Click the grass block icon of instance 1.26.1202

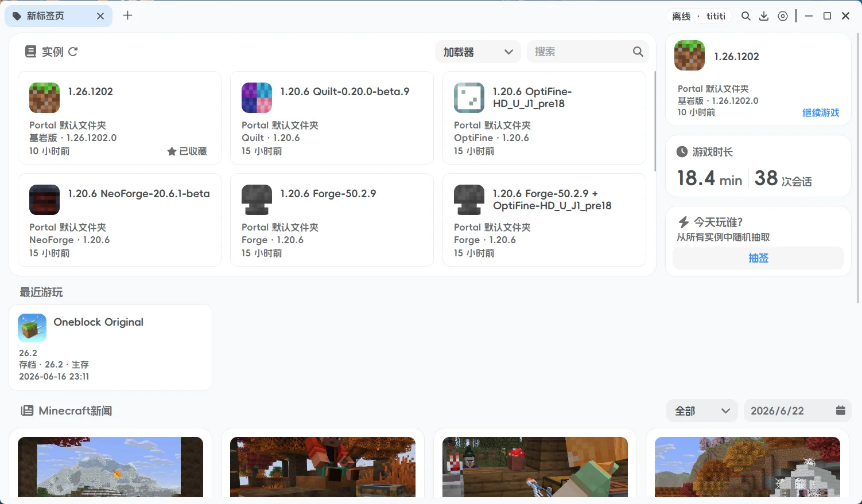pyautogui.click(x=44, y=97)
